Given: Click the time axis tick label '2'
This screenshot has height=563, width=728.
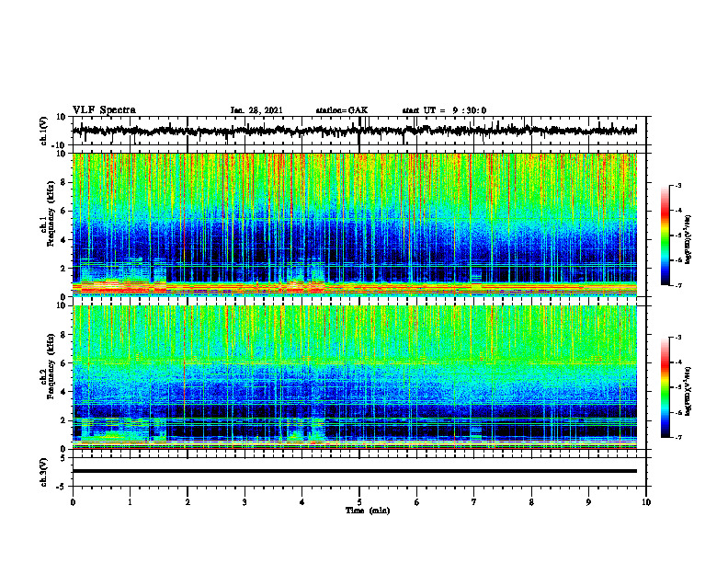Looking at the screenshot, I should pos(188,502).
